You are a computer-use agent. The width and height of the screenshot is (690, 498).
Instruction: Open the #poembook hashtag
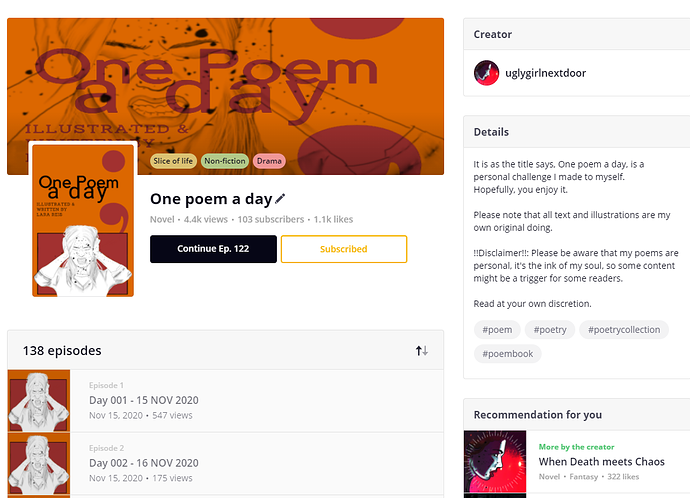[507, 353]
